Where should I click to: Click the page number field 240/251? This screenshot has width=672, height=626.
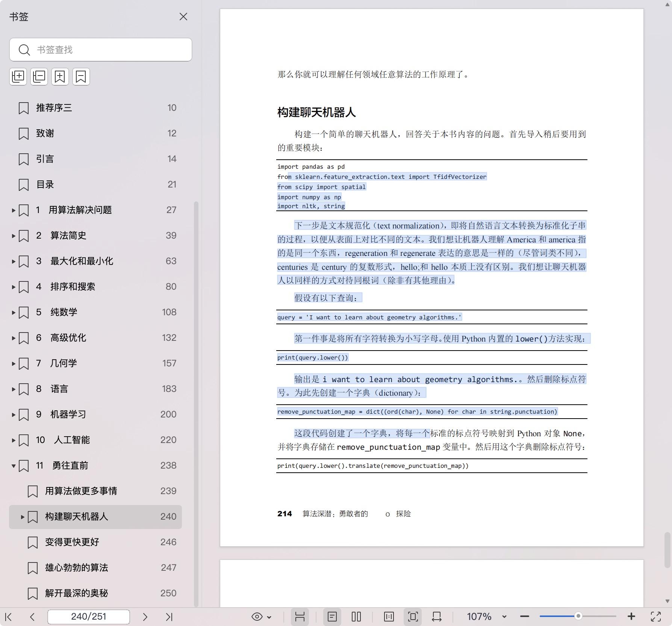89,617
